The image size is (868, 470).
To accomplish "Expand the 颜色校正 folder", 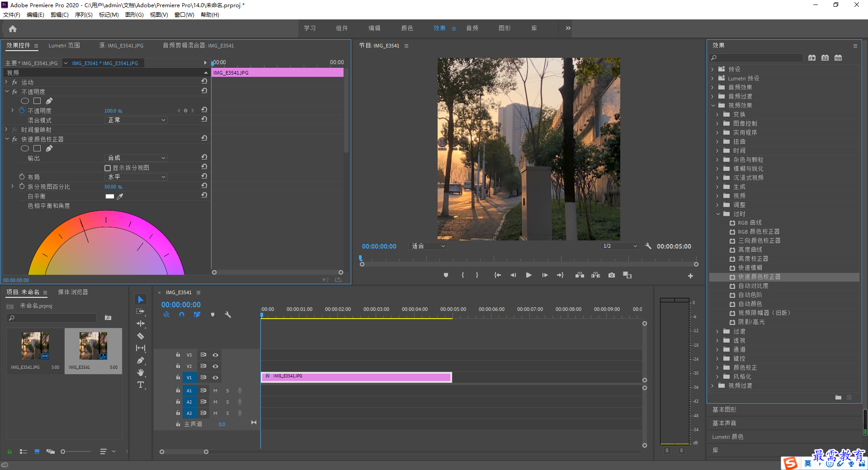I will [x=717, y=367].
